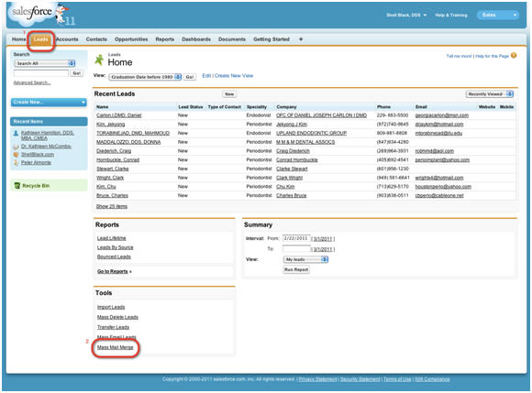
Task: Open the Help & Training link
Action: pos(451,16)
